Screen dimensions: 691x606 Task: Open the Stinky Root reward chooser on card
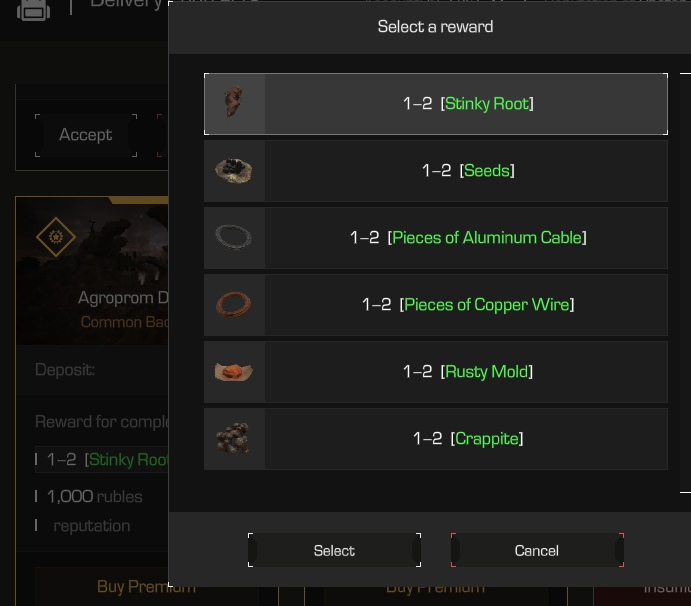pyautogui.click(x=102, y=460)
